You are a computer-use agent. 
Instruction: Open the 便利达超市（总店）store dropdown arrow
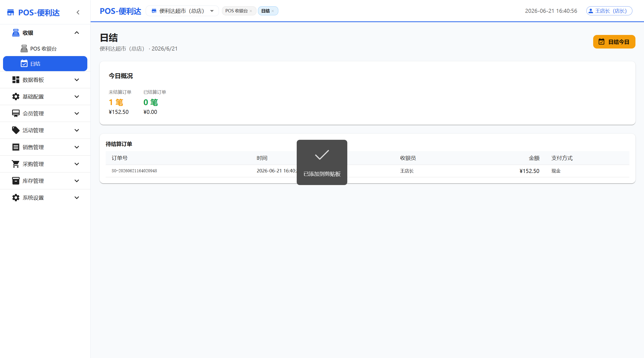coord(212,11)
